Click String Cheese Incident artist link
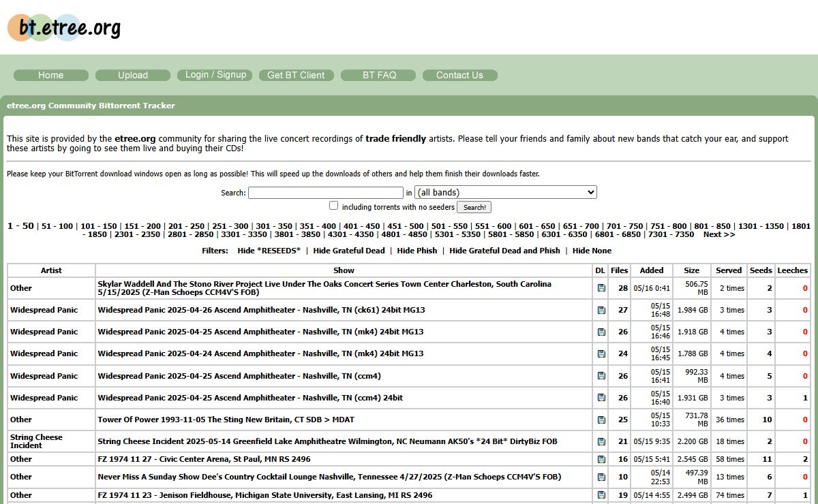818x504 pixels. coord(36,441)
